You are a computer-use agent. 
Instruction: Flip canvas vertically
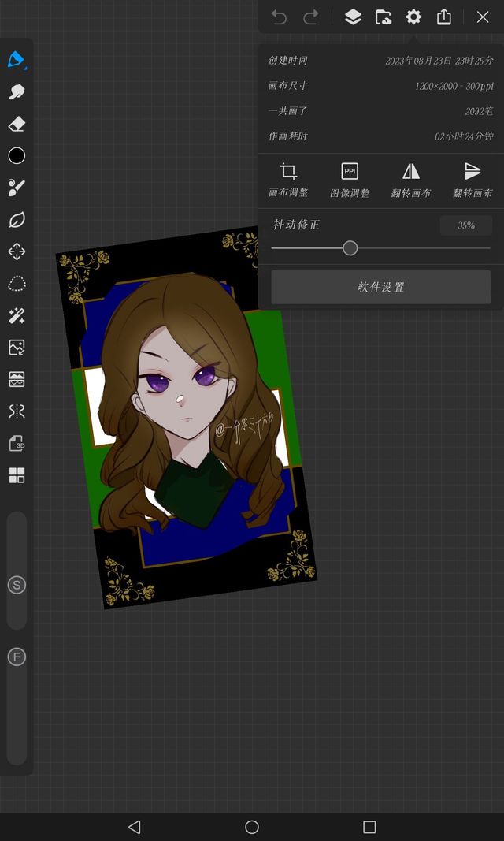[472, 180]
